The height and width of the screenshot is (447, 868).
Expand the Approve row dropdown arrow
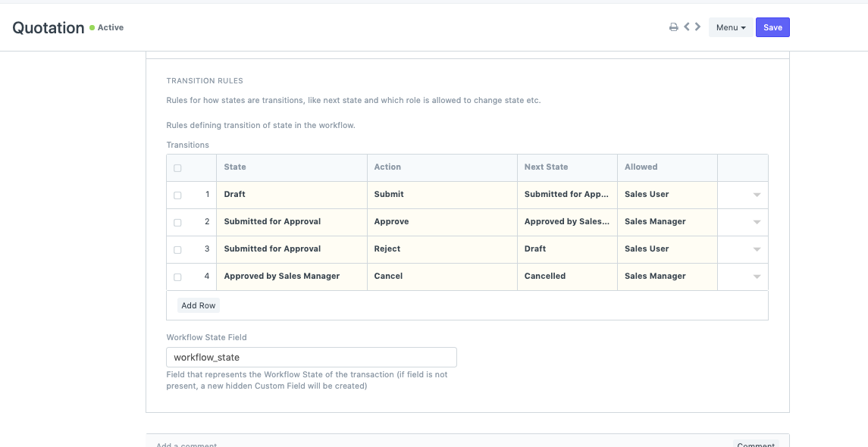point(756,222)
